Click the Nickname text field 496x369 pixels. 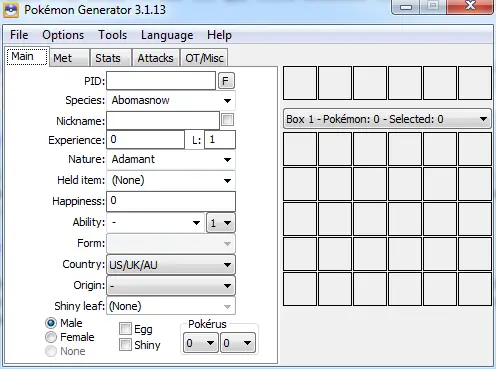[x=163, y=120]
